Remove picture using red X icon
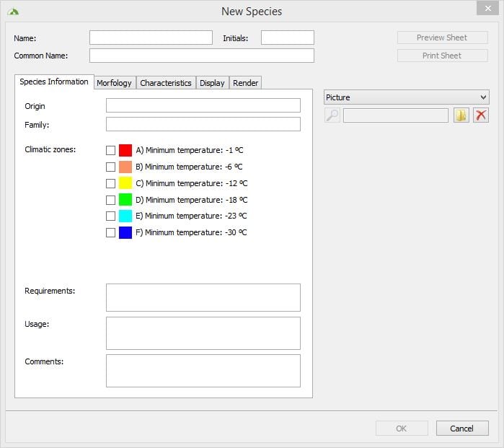 coord(481,115)
